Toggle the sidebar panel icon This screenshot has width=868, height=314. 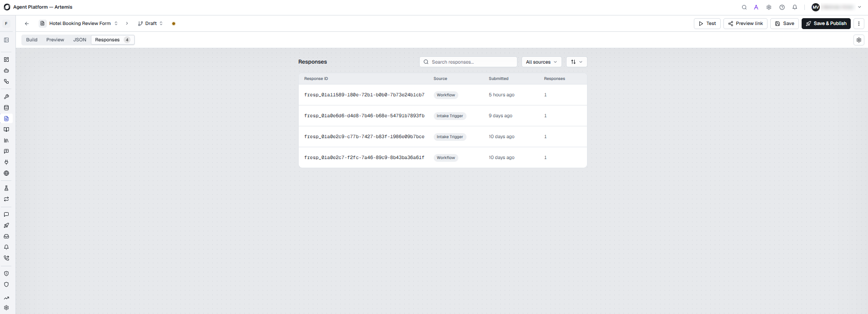point(6,40)
